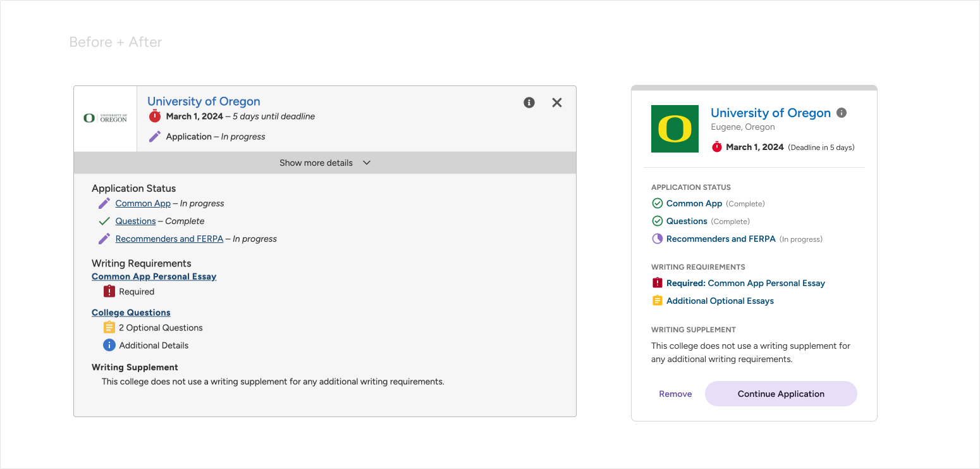Click red clipboard icon beside Required
The image size is (980, 469).
pyautogui.click(x=109, y=291)
